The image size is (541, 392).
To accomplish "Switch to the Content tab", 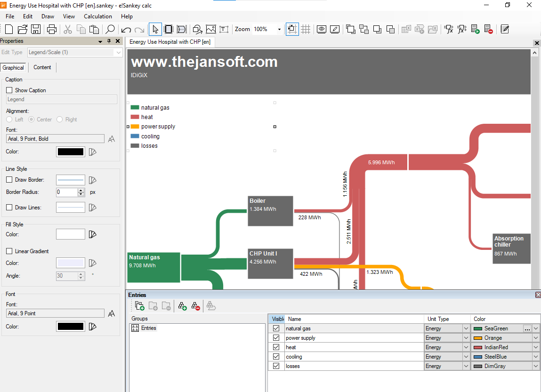I will (42, 67).
